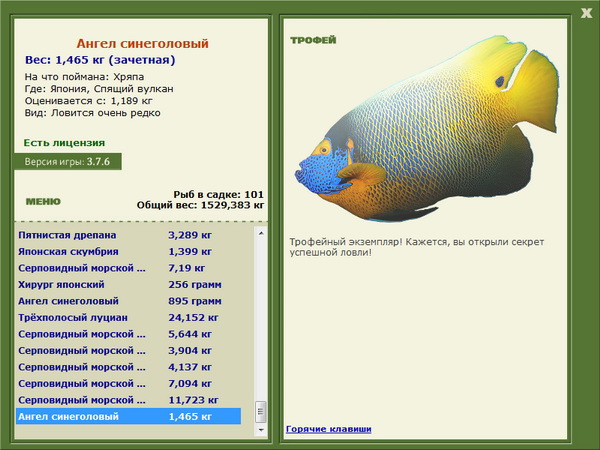
Task: Select Ангел синеголовый 895 грамм entry
Action: [x=129, y=301]
